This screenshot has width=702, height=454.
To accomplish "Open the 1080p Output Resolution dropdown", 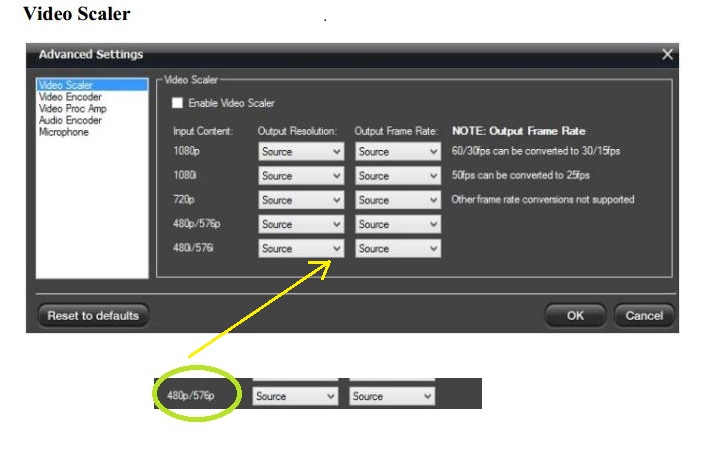I will [301, 152].
